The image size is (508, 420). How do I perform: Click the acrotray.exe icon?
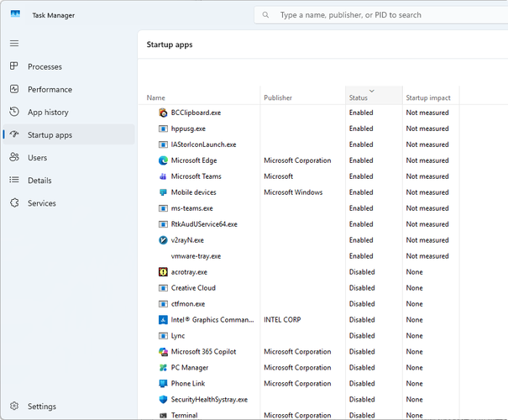163,272
